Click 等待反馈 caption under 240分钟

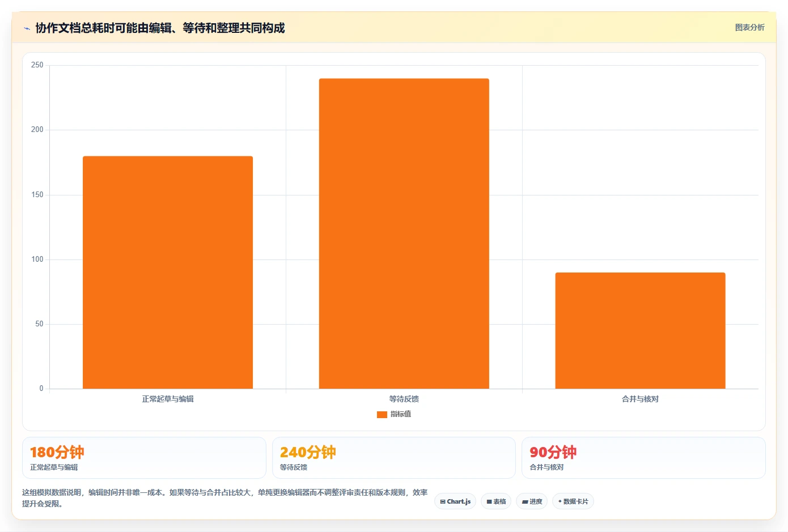pos(294,467)
